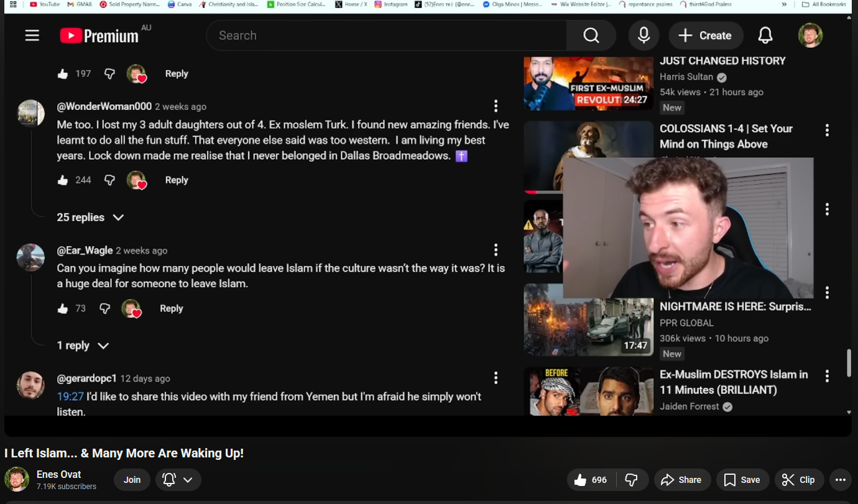Show more hidden bookmarks chevron
The height and width of the screenshot is (504, 858).
pos(784,4)
